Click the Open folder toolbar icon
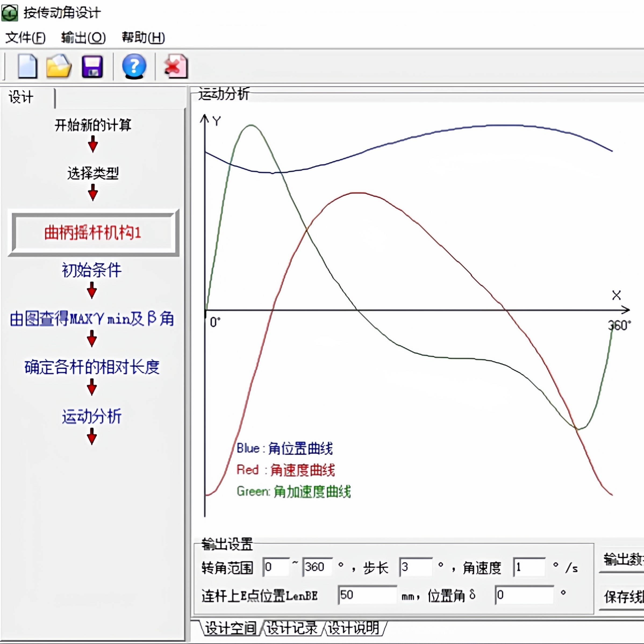The image size is (644, 644). 59,66
